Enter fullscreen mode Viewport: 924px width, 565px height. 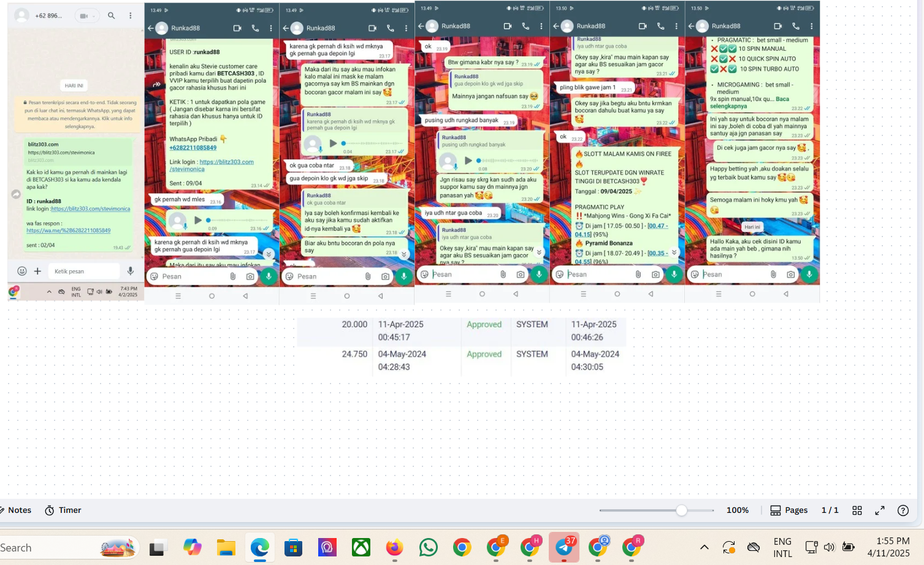point(880,510)
